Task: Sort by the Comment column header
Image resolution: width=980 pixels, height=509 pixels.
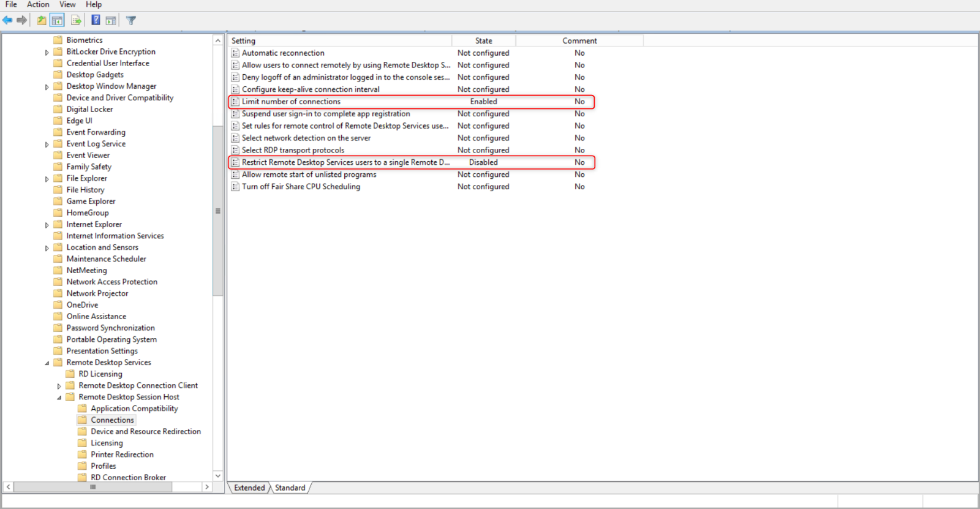Action: [x=579, y=40]
